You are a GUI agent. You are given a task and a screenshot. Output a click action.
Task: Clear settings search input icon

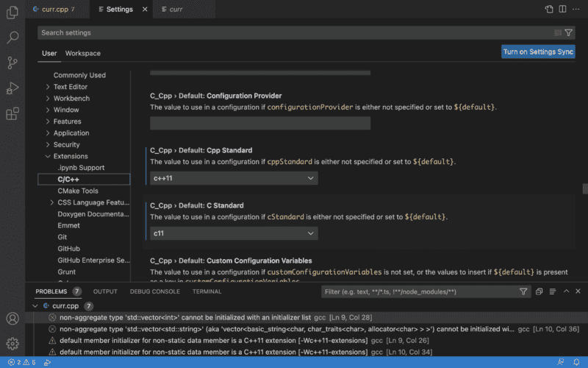pyautogui.click(x=558, y=32)
